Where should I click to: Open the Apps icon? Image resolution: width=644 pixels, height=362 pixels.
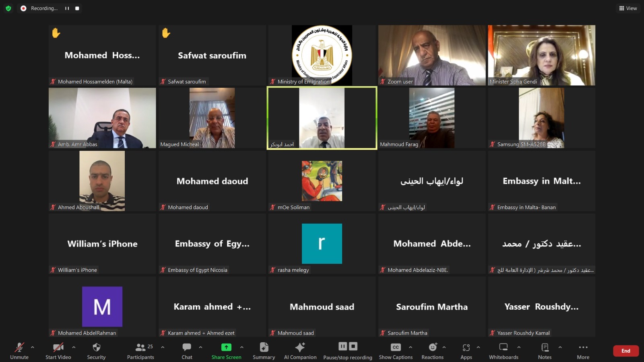(466, 347)
